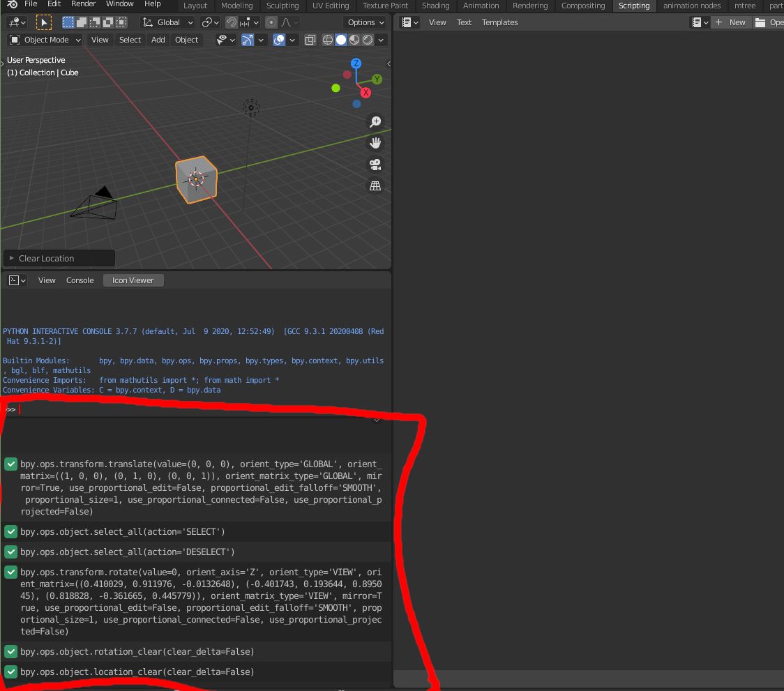Click the light object in viewport
This screenshot has height=691, width=784.
(251, 107)
